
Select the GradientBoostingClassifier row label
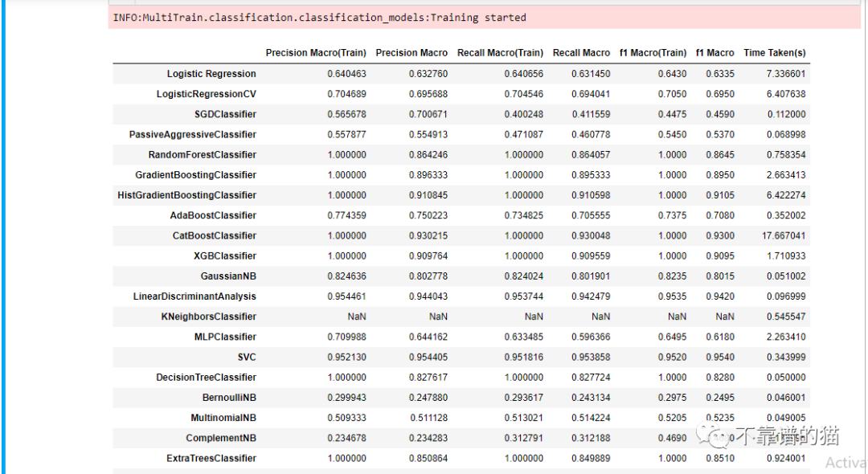click(195, 175)
